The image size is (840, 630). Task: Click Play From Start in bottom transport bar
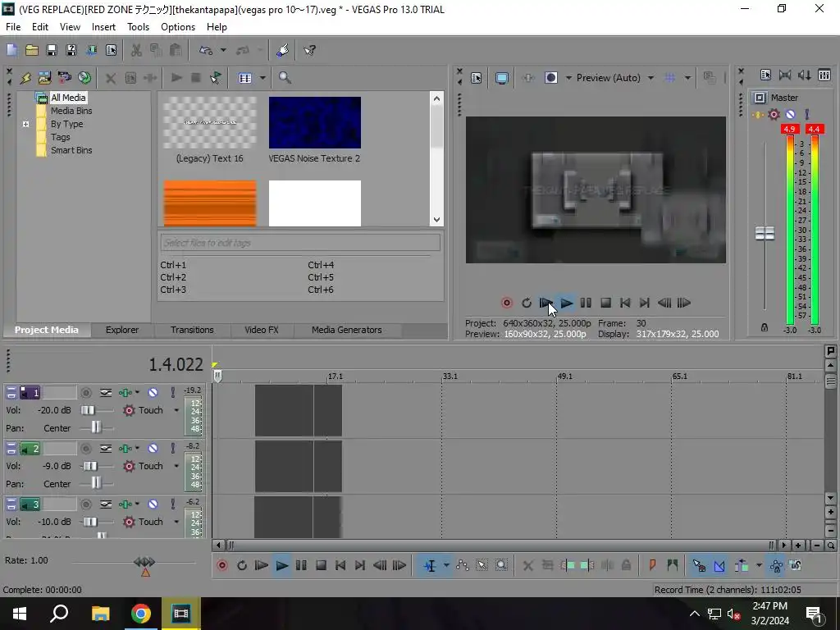262,565
